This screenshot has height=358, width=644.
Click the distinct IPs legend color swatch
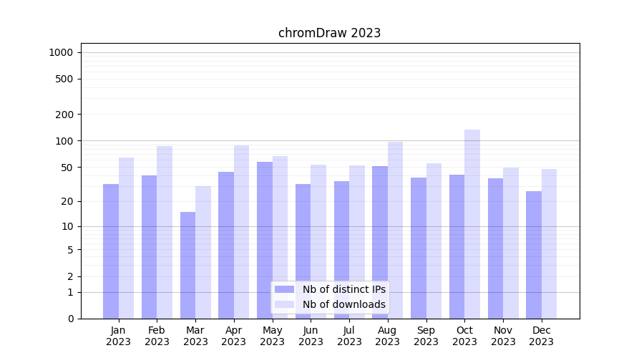[x=284, y=289]
